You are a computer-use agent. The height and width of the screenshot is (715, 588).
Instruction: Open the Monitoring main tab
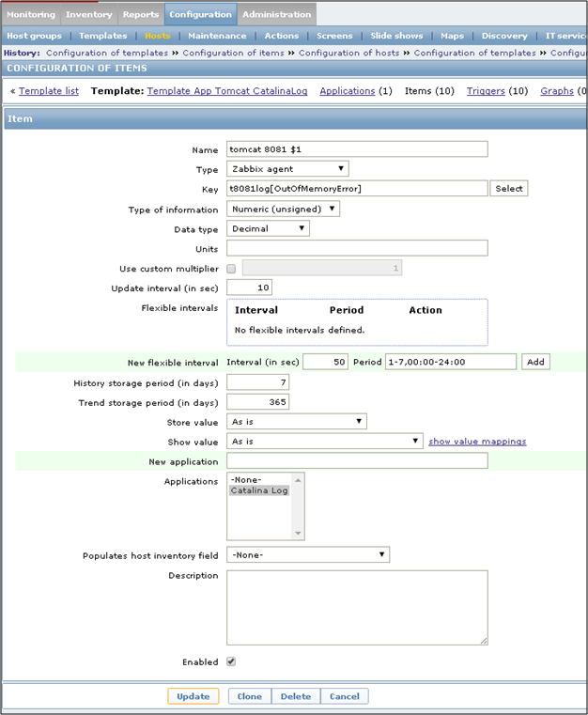pos(31,14)
